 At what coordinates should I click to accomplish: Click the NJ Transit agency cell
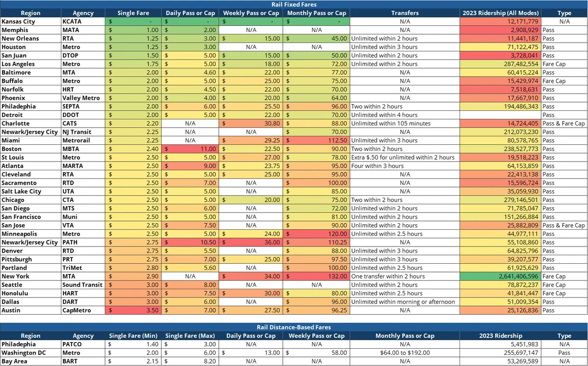click(83, 132)
